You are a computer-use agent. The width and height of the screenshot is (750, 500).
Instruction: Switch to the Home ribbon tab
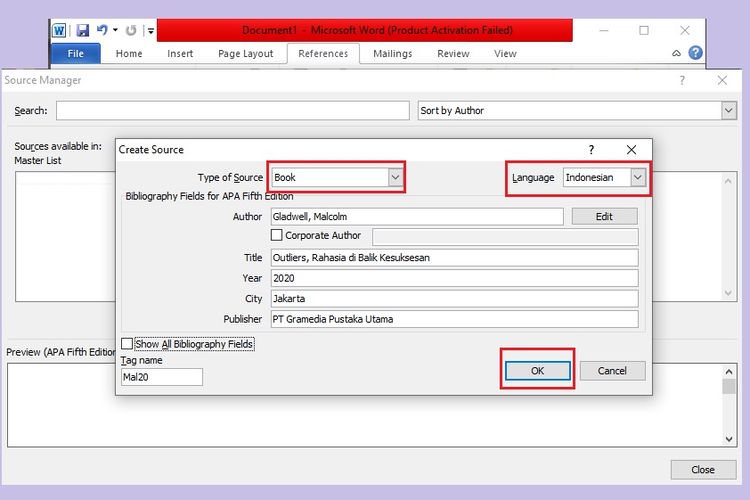point(129,54)
